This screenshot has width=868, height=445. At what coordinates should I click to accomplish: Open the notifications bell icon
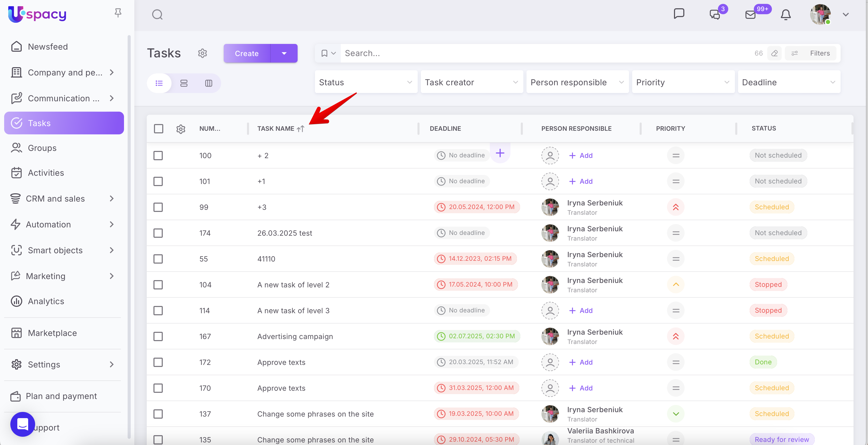pyautogui.click(x=785, y=14)
